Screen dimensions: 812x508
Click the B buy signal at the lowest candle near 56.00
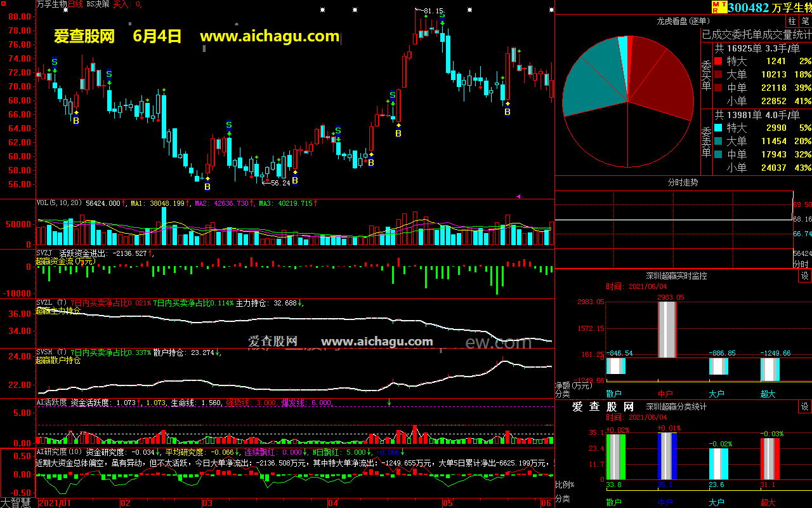pos(207,187)
